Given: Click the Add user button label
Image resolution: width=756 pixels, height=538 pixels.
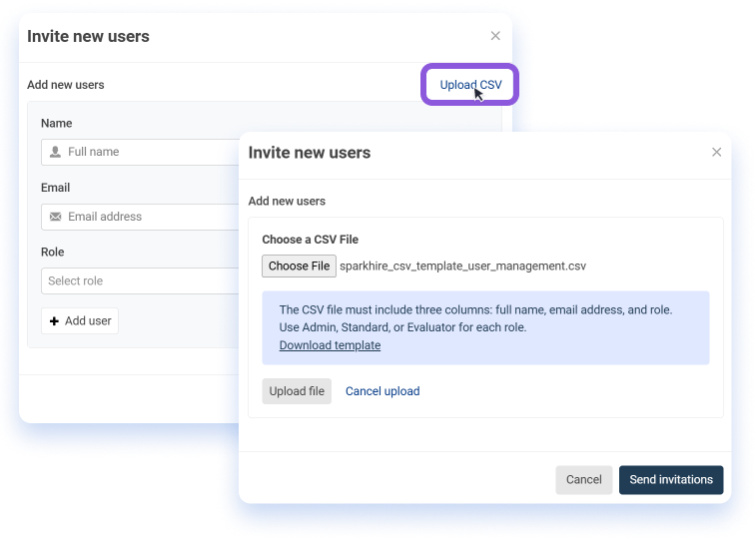Looking at the screenshot, I should (x=88, y=321).
